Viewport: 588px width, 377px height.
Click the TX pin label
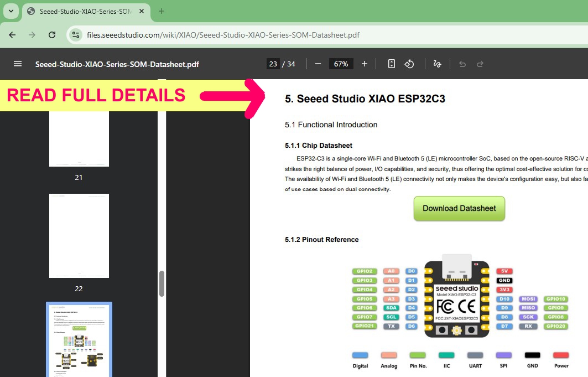(x=391, y=327)
